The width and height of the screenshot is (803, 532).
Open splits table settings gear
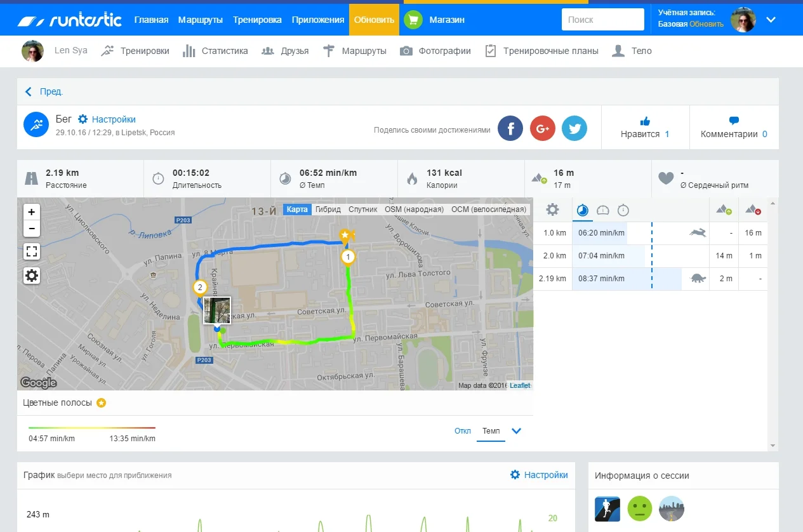552,210
